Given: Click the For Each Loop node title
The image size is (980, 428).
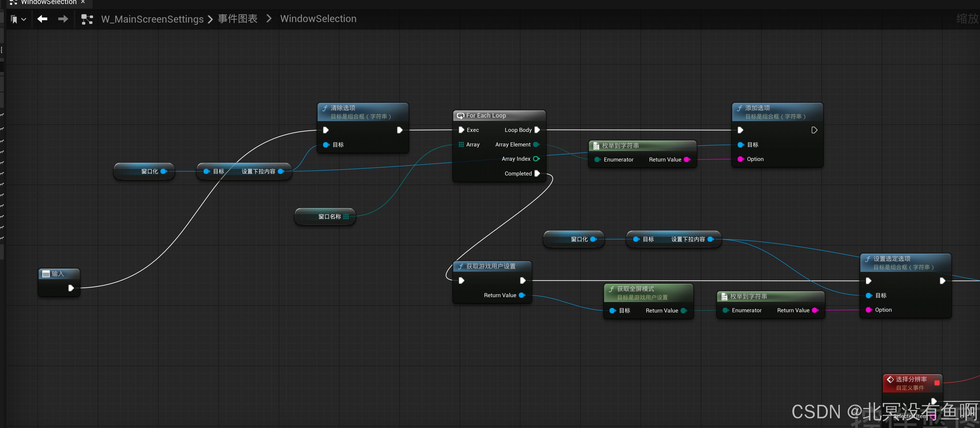Looking at the screenshot, I should pyautogui.click(x=486, y=115).
